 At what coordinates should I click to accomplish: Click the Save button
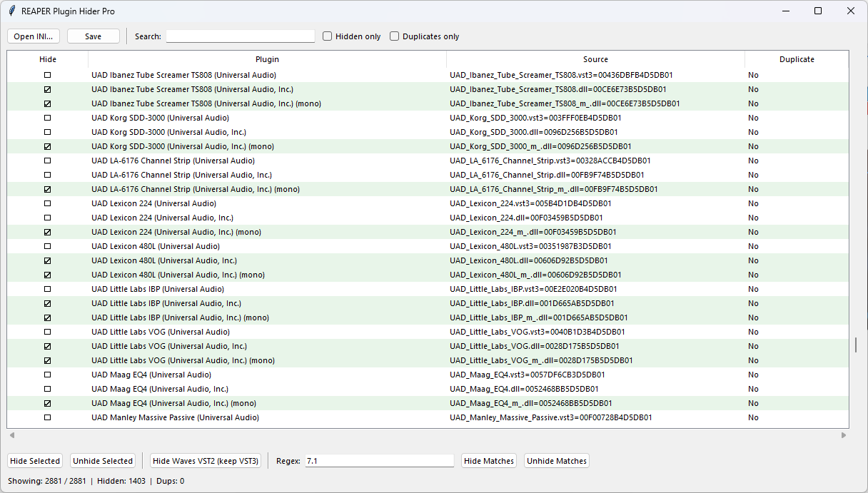[94, 36]
